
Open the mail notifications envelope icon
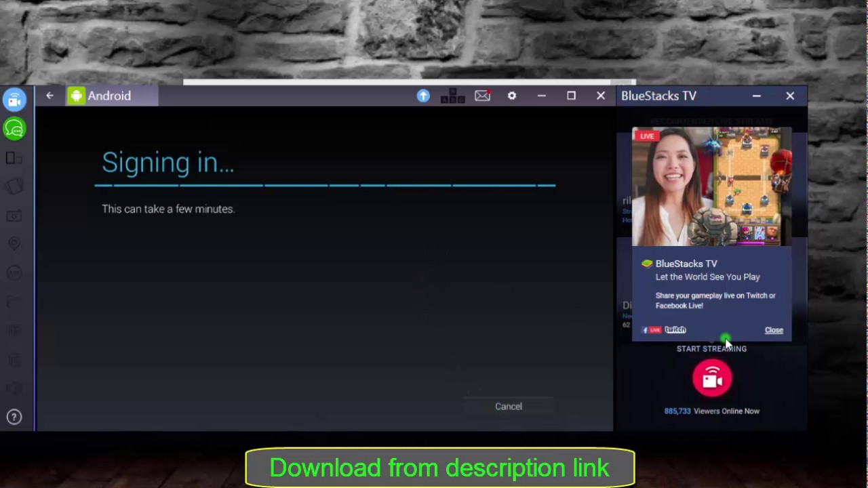click(x=483, y=96)
